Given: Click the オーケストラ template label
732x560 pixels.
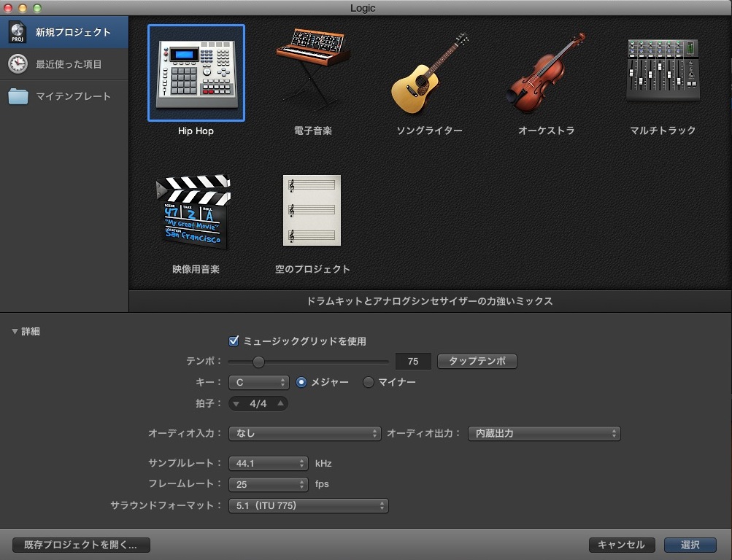Looking at the screenshot, I should click(546, 131).
